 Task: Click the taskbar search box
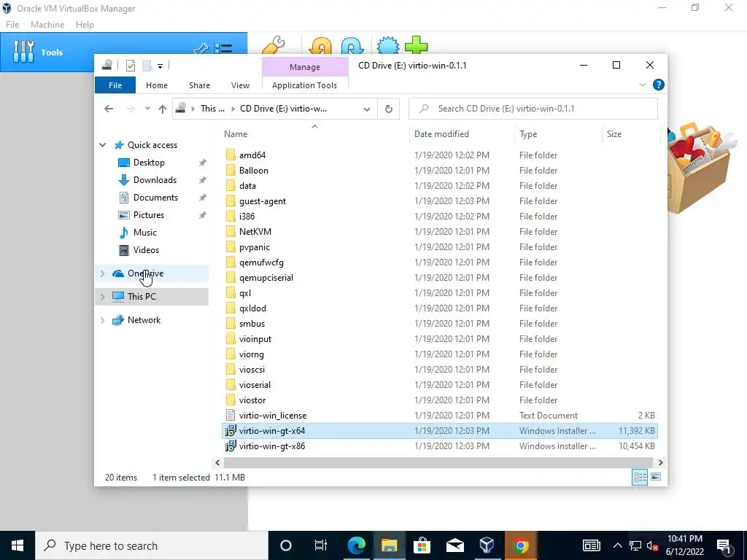click(152, 545)
